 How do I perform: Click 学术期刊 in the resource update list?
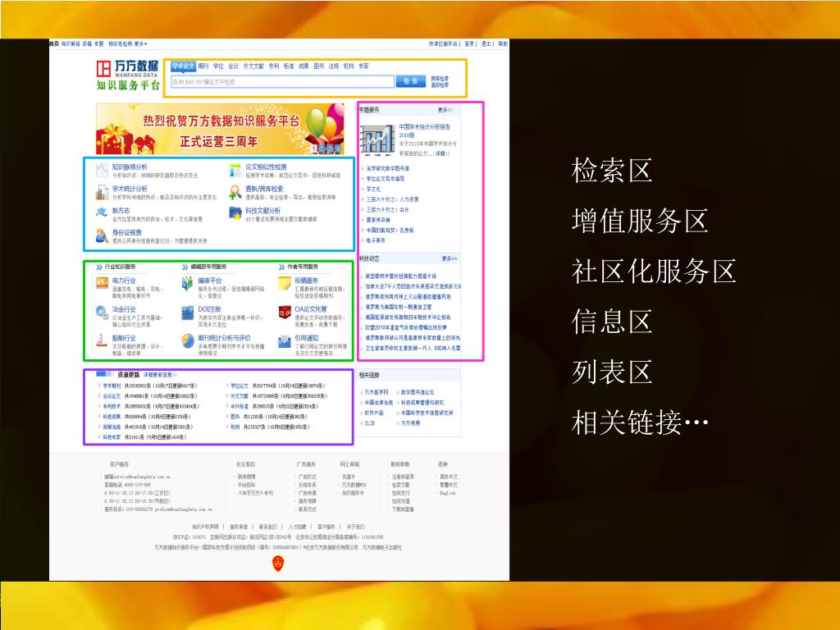point(112,386)
